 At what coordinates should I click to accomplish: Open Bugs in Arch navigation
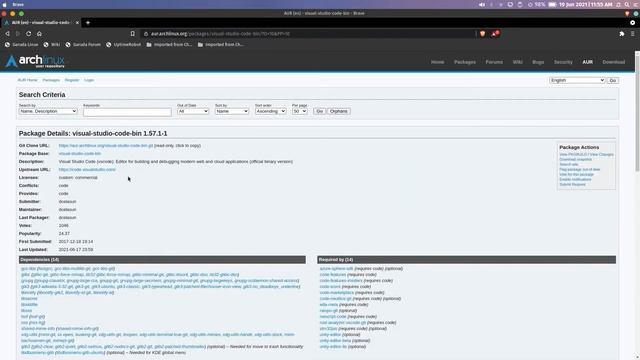click(x=538, y=62)
